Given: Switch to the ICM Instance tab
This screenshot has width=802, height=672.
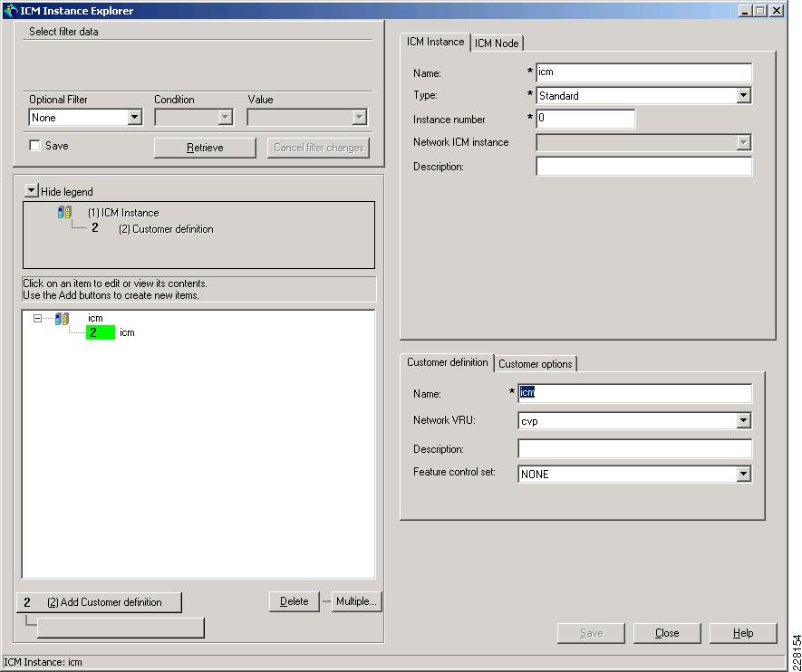Looking at the screenshot, I should point(435,42).
